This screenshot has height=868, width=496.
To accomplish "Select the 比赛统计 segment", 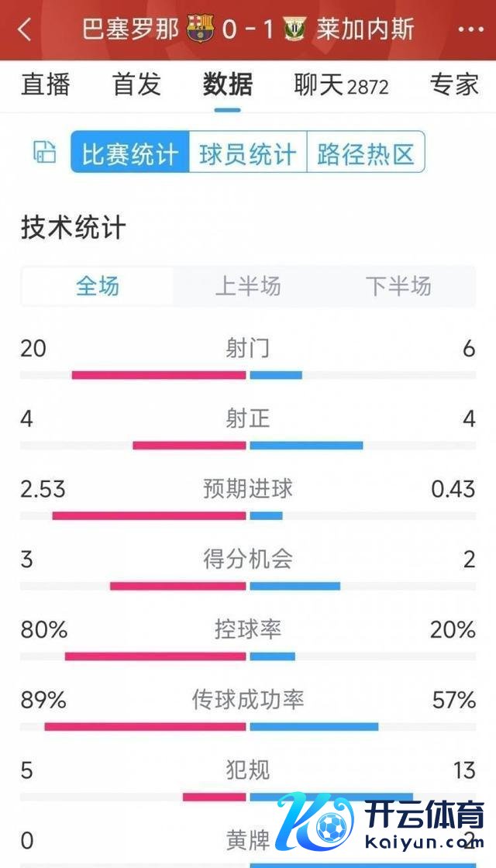I will coord(130,153).
